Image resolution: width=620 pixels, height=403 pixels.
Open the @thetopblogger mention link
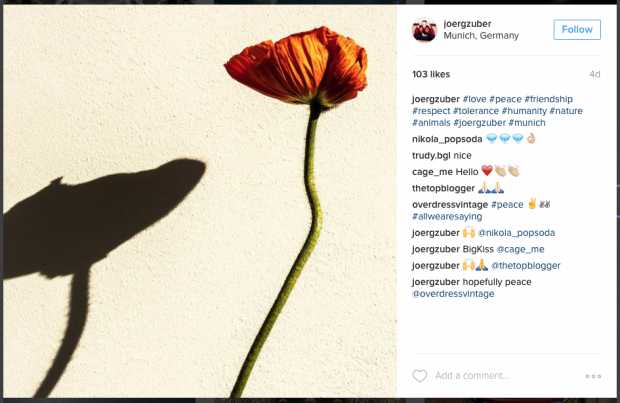click(525, 266)
